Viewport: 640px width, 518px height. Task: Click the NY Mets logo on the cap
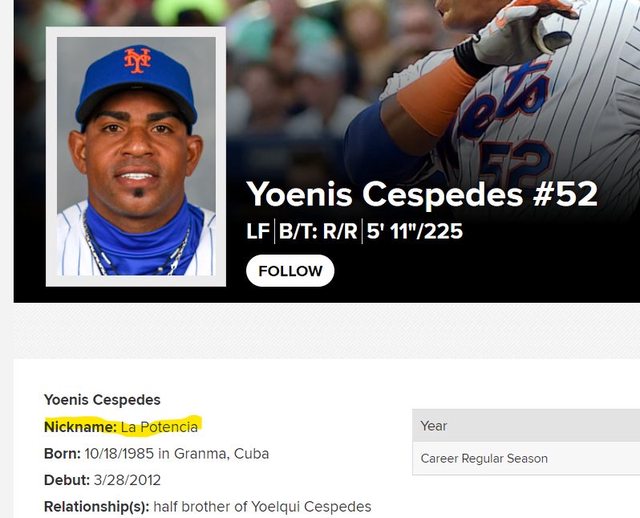click(137, 60)
